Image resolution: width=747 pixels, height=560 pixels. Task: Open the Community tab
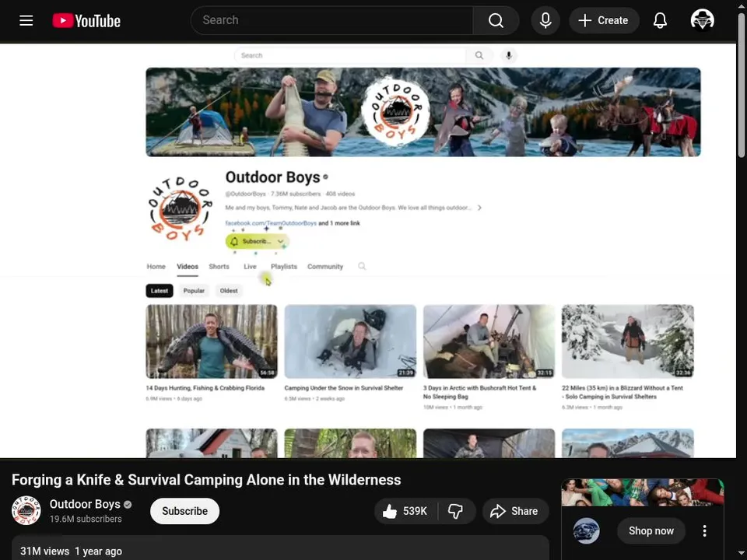pos(325,267)
